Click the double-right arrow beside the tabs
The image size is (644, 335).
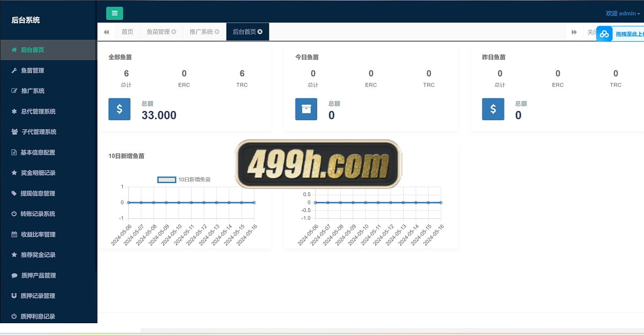point(574,32)
